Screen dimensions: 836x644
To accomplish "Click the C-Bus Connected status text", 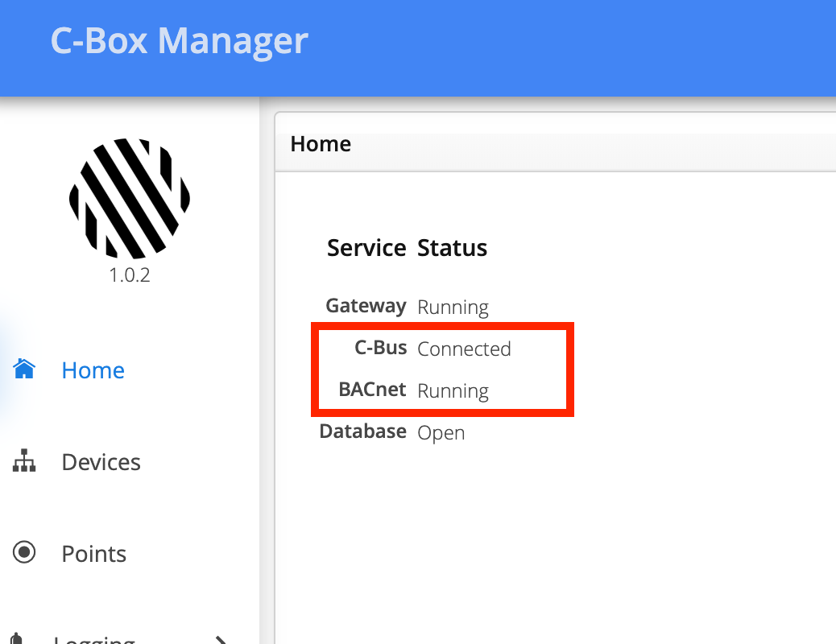I will tap(464, 349).
